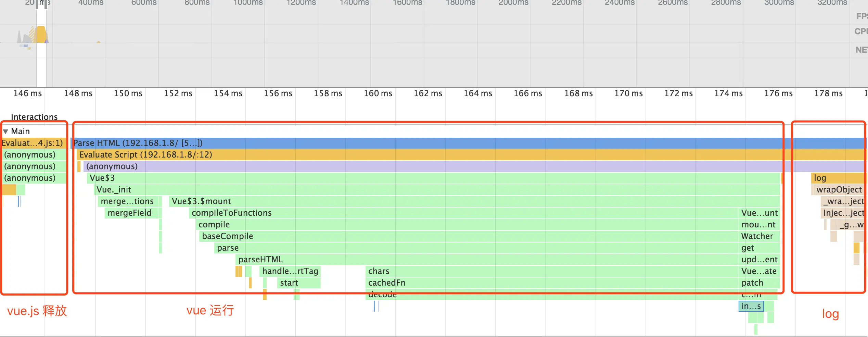Click the Vue...unt frame
This screenshot has width=868, height=337.
coord(759,213)
